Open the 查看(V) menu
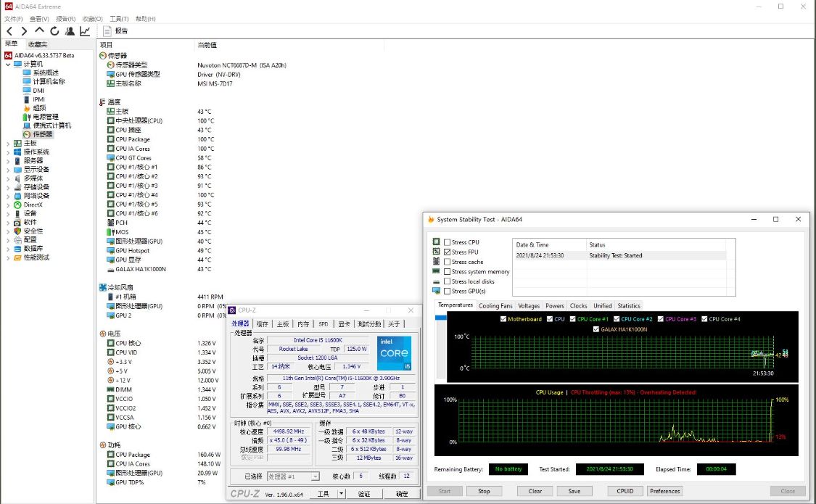Image resolution: width=816 pixels, height=504 pixels. click(39, 19)
